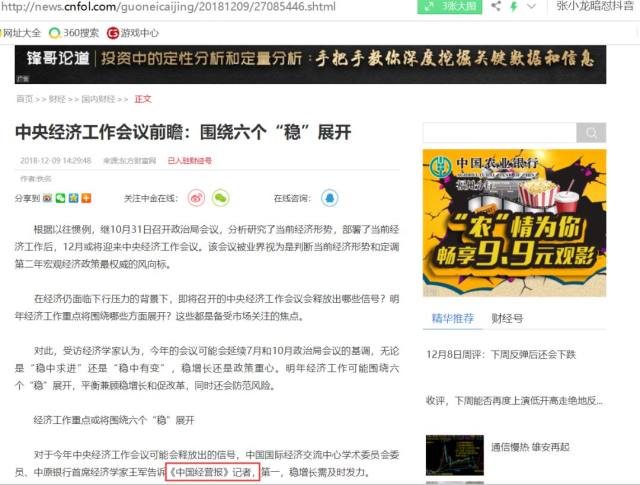Image resolution: width=640 pixels, height=485 pixels.
Task: Share via the small green WeChat icon
Action: [60, 198]
